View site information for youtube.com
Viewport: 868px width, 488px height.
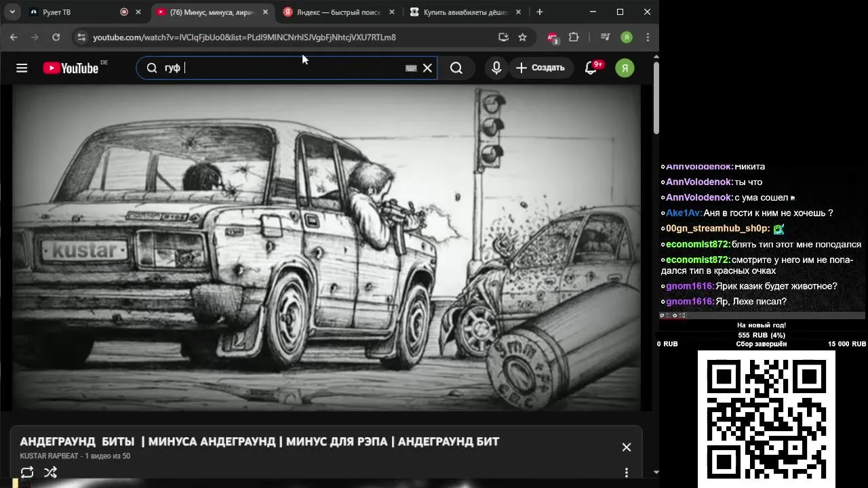[81, 37]
